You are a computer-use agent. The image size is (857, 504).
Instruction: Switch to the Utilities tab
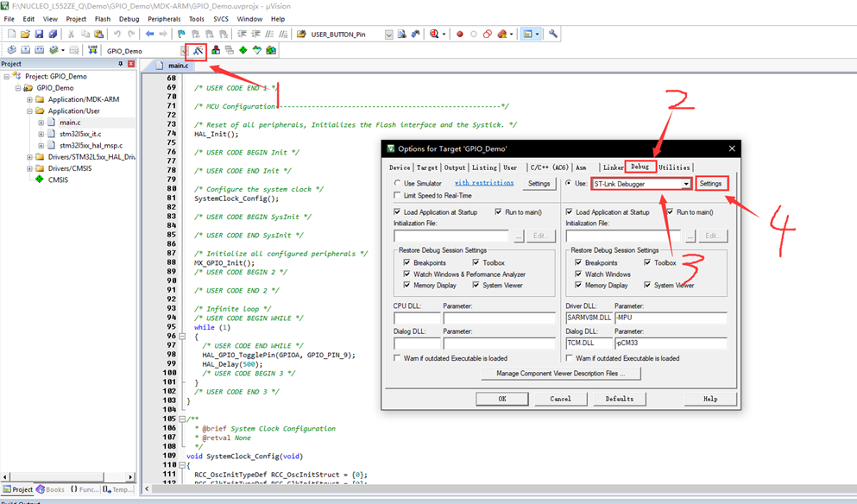pos(674,167)
